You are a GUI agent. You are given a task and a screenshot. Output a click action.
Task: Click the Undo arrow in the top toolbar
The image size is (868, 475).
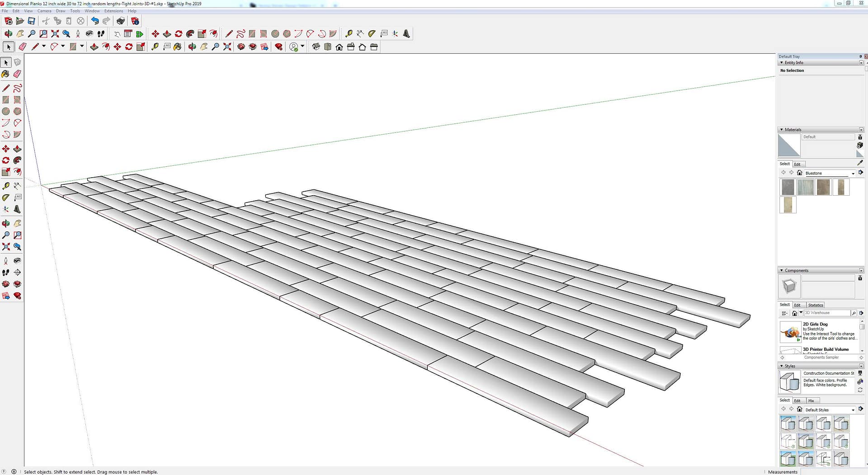94,21
